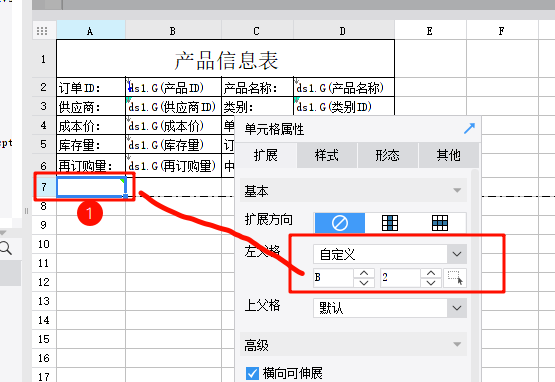Select column D header

pos(344,31)
